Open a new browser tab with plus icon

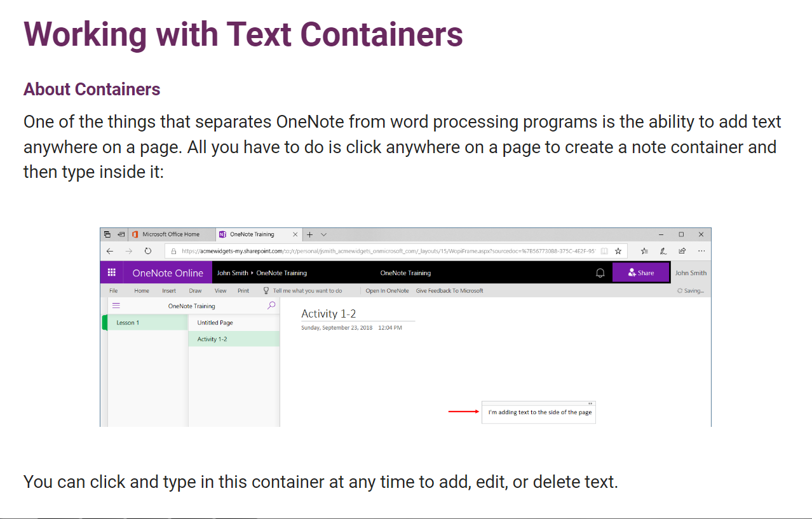click(310, 234)
